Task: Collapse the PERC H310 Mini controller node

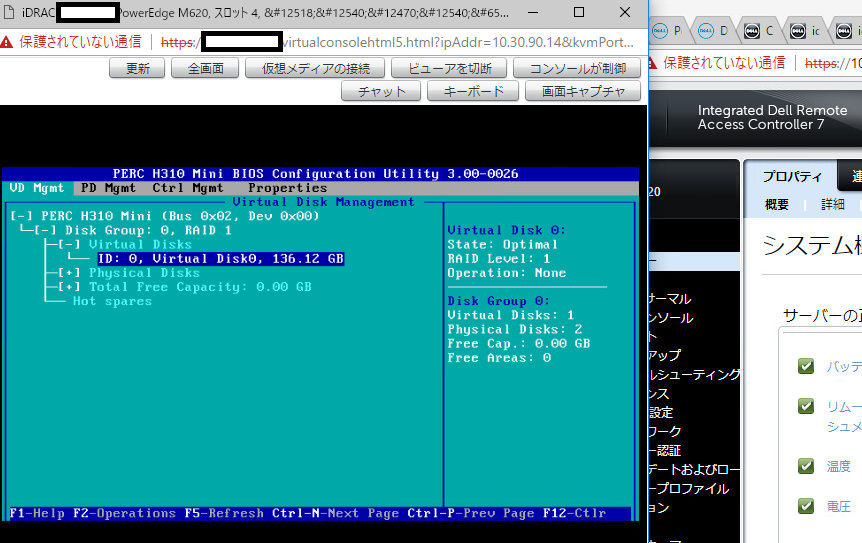Action: [x=22, y=216]
